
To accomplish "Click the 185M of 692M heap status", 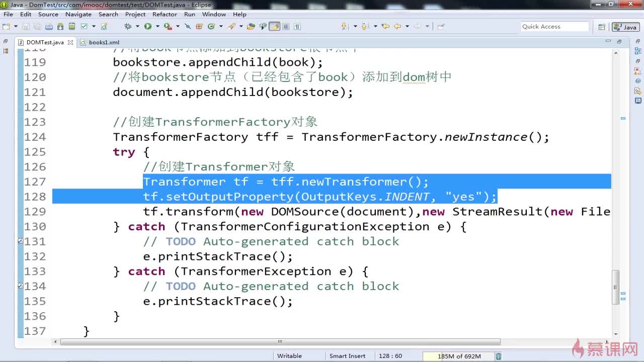I will [458, 356].
